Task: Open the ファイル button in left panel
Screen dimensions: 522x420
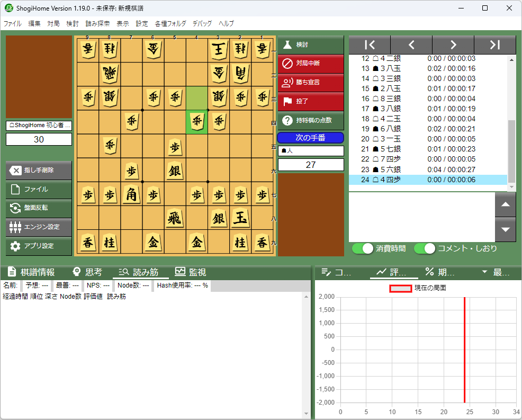Action: pyautogui.click(x=39, y=189)
